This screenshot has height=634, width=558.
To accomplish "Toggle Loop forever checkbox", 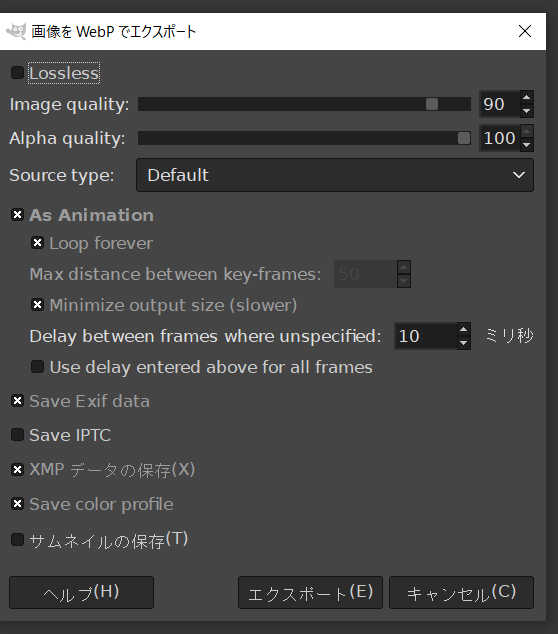I will click(38, 243).
